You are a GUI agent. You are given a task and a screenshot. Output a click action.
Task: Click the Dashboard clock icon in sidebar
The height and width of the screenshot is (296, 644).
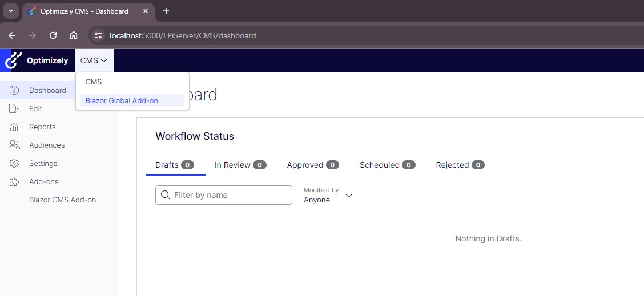pyautogui.click(x=14, y=90)
